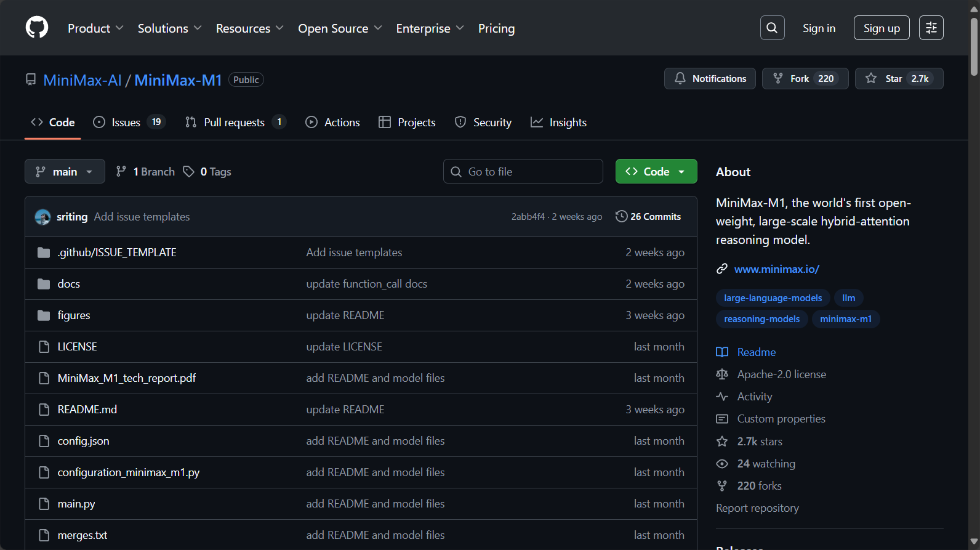This screenshot has width=980, height=550.
Task: Open the main branch selector dropdown
Action: 65,172
